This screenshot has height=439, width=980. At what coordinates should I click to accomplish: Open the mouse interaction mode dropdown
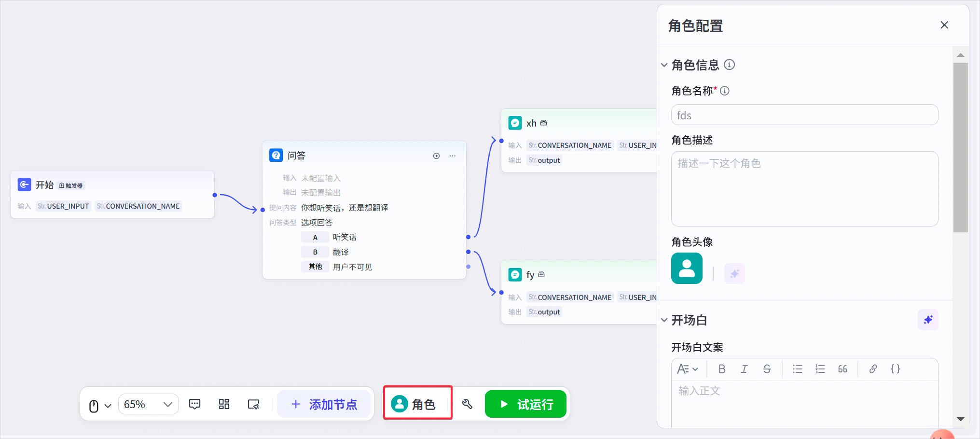[x=100, y=405]
